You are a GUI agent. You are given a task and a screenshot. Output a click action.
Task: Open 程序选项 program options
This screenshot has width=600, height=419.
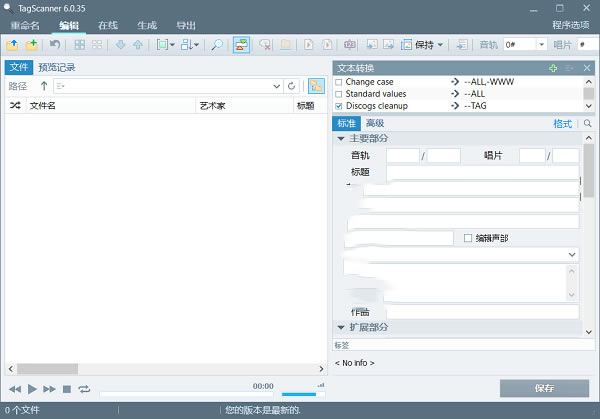(570, 24)
